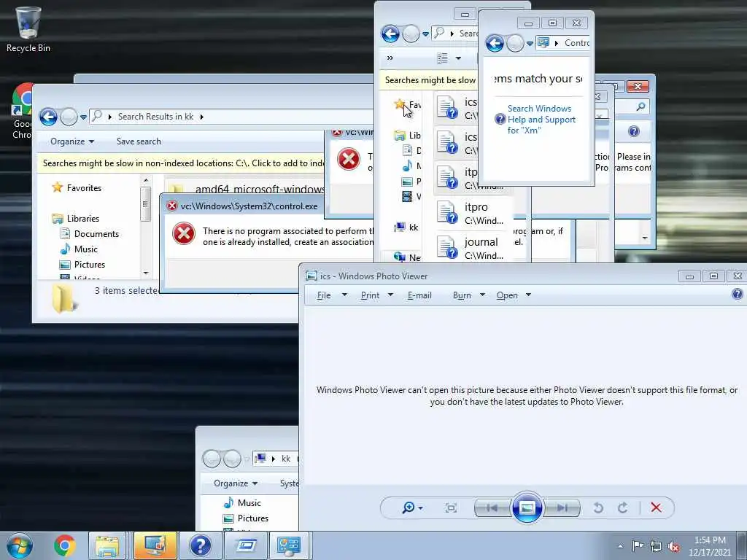Delete the picture with the red X
Screen dimensions: 747x560
656,507
